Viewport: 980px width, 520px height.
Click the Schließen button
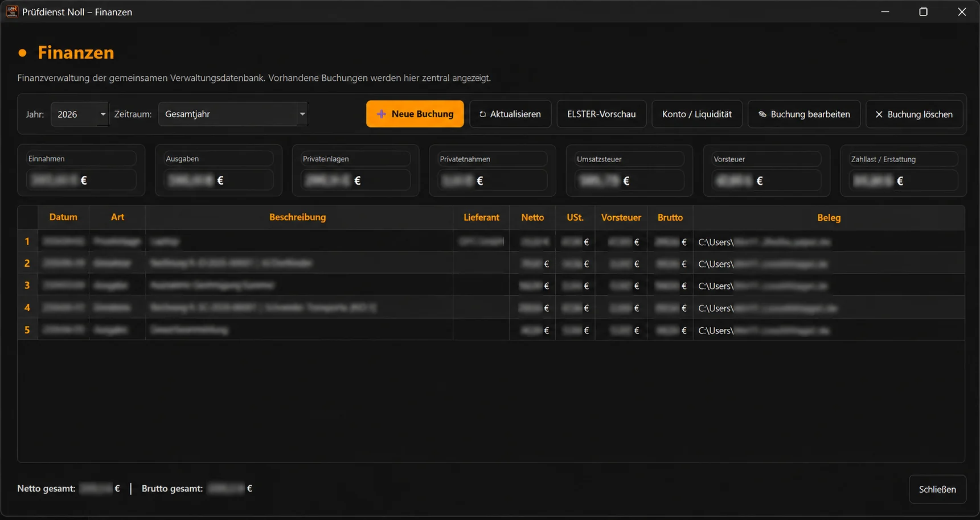[937, 489]
